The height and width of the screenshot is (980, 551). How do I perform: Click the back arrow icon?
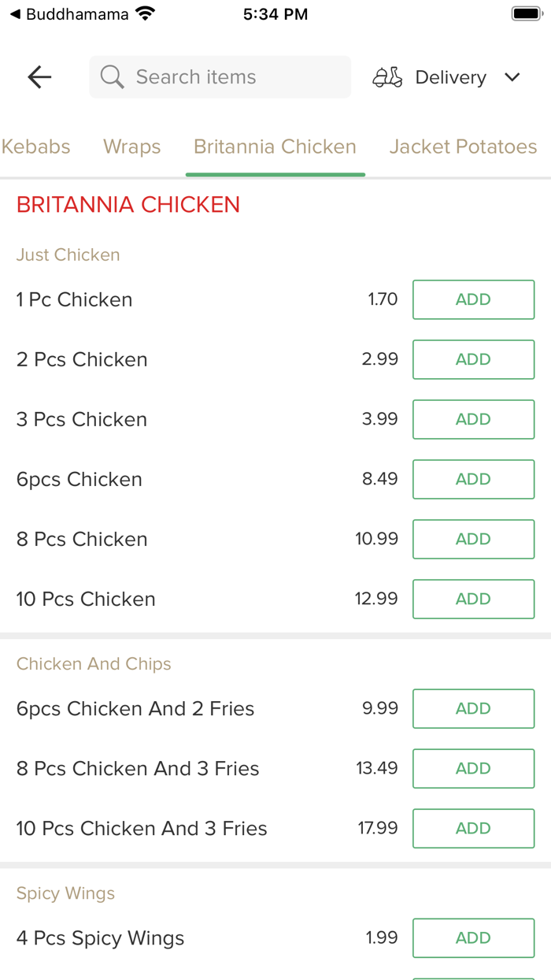pyautogui.click(x=39, y=76)
